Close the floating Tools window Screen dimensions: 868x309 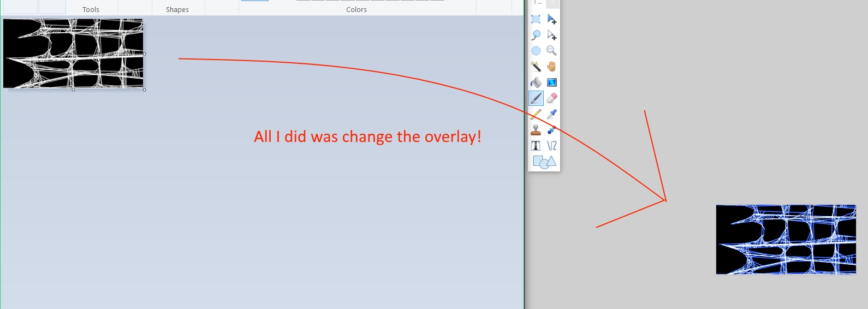(553, 3)
